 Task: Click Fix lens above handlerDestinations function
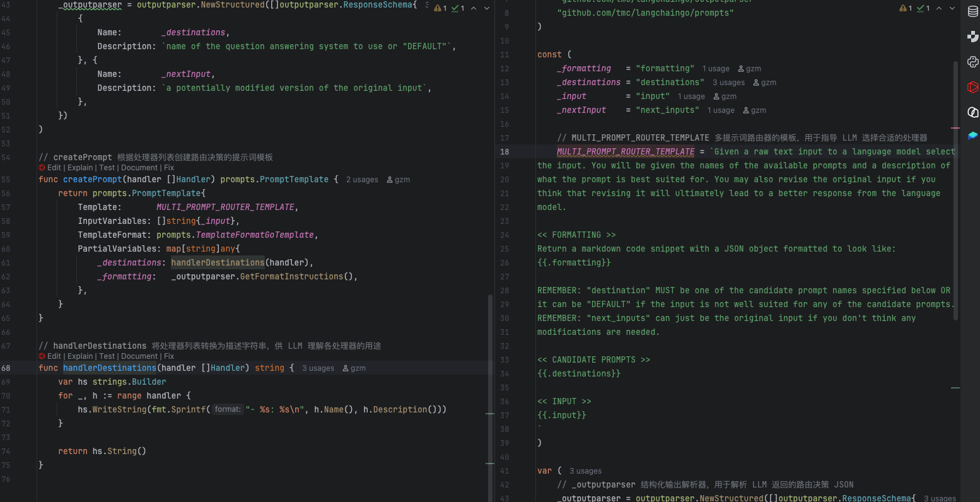[169, 356]
